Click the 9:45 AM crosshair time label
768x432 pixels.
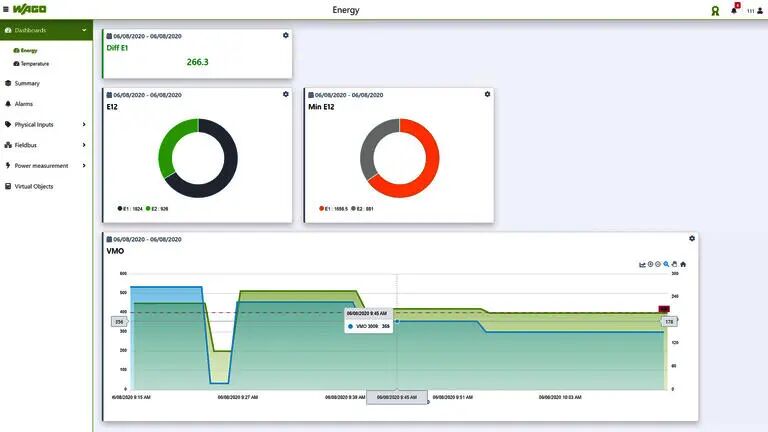pyautogui.click(x=397, y=397)
